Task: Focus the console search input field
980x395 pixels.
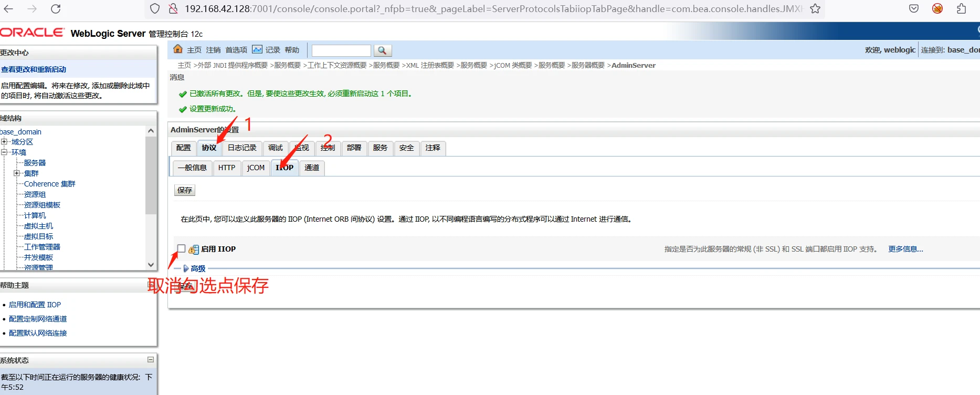Action: tap(341, 50)
